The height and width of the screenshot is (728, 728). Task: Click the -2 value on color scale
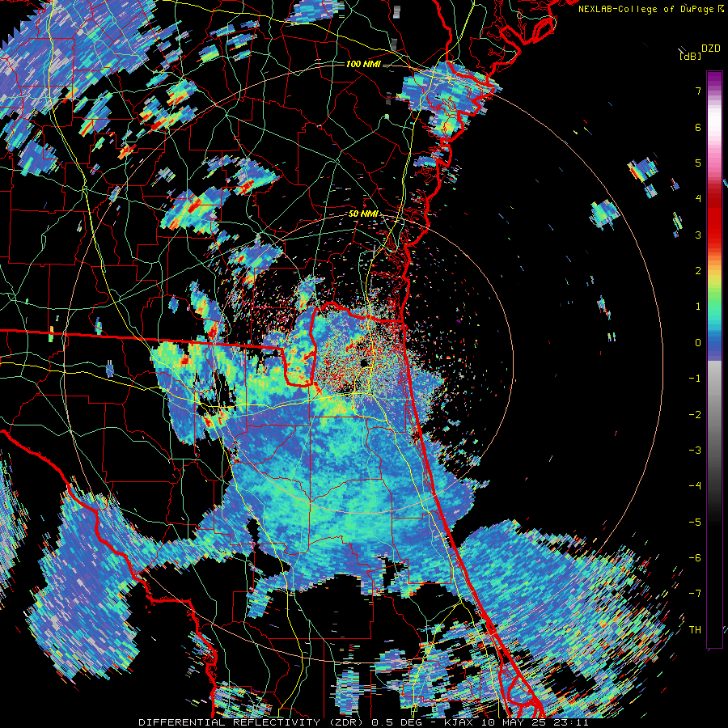pos(695,414)
